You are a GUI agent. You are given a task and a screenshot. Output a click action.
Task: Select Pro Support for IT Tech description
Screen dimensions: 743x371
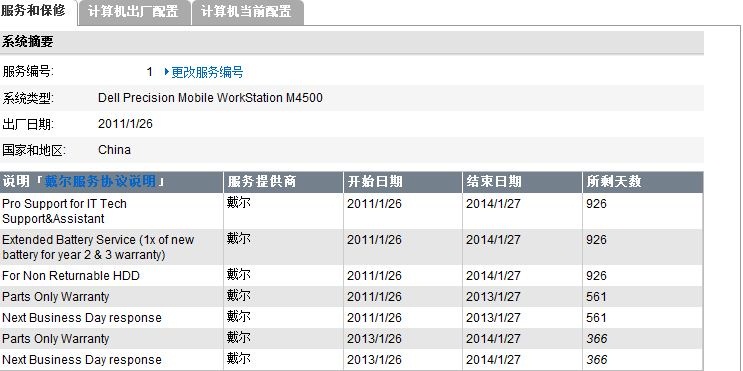[x=64, y=211]
